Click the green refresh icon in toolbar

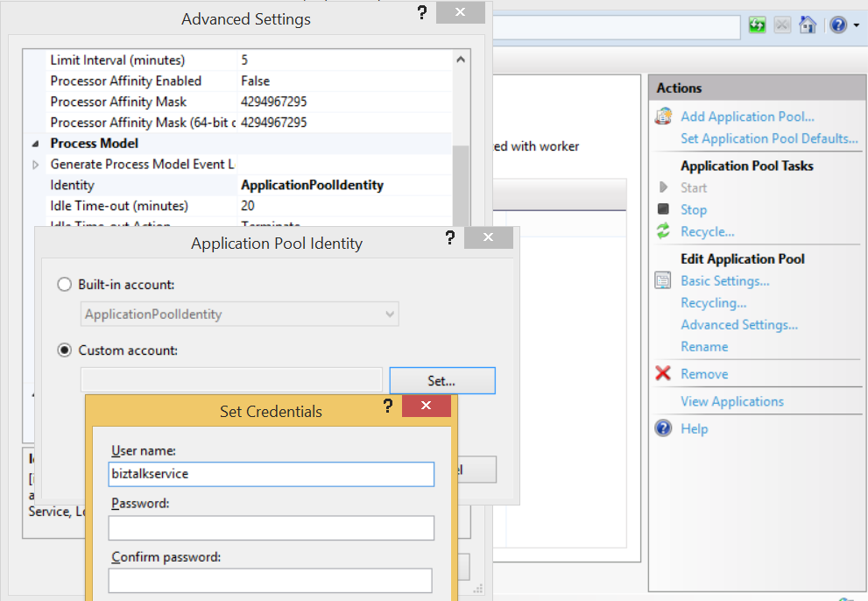757,25
